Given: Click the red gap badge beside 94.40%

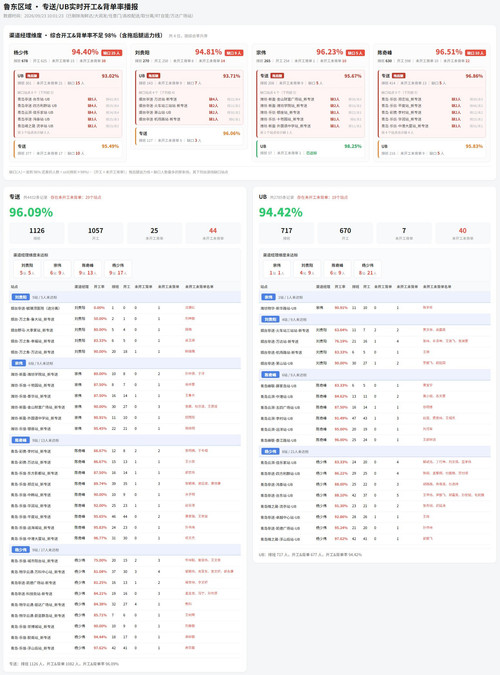Looking at the screenshot, I should tap(112, 53).
